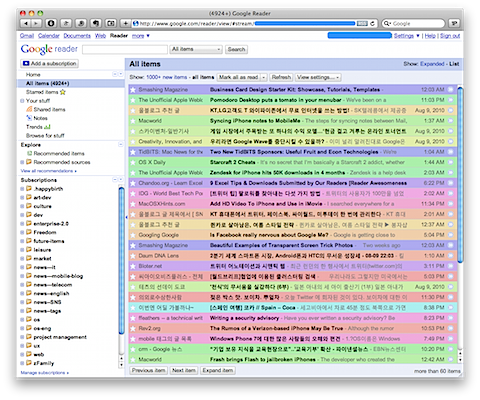
Task: Star the Beautiful Examples of Transparent Screen item
Action: [x=133, y=245]
